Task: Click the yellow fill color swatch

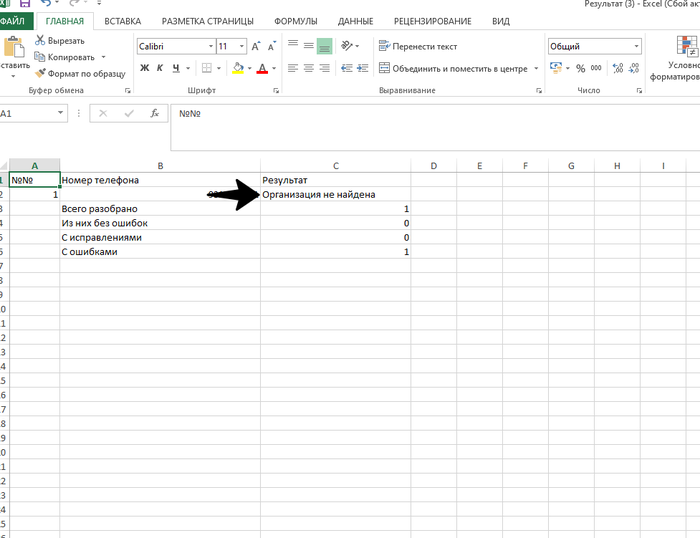Action: [237, 68]
